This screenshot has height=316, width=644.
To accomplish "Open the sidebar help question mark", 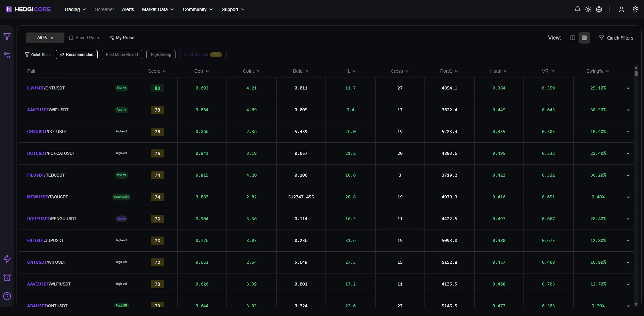I will coord(7,296).
